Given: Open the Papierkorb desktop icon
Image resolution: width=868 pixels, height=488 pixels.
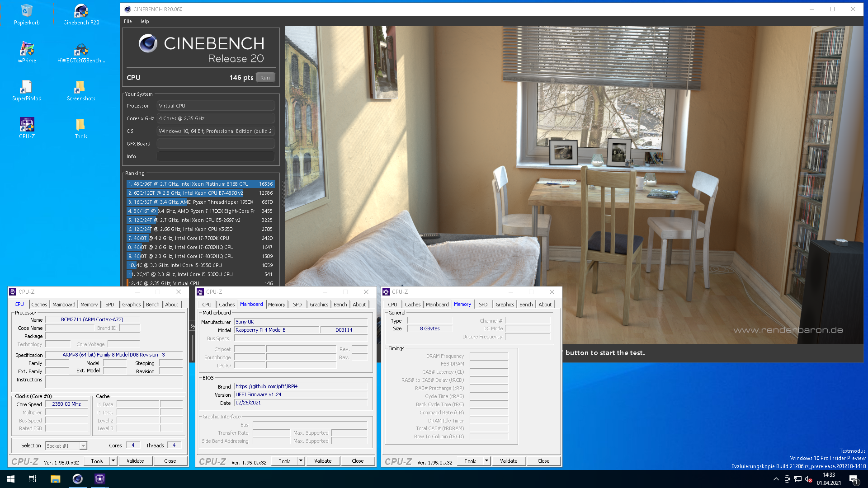Looking at the screenshot, I should click(27, 14).
